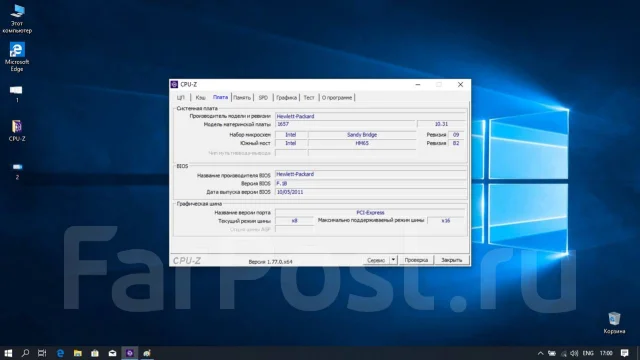Open the Корзина recycle bin icon
Screen dimensions: 640x360
coord(614,322)
